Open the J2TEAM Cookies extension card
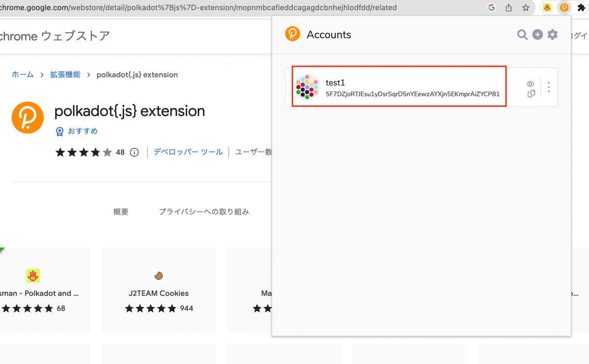Viewport: 589px width, 364px height. pyautogui.click(x=159, y=290)
